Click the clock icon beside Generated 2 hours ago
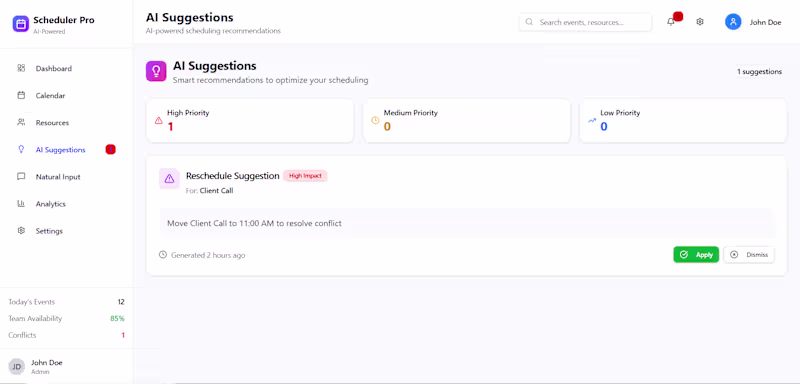Image resolution: width=800 pixels, height=384 pixels. pos(163,254)
